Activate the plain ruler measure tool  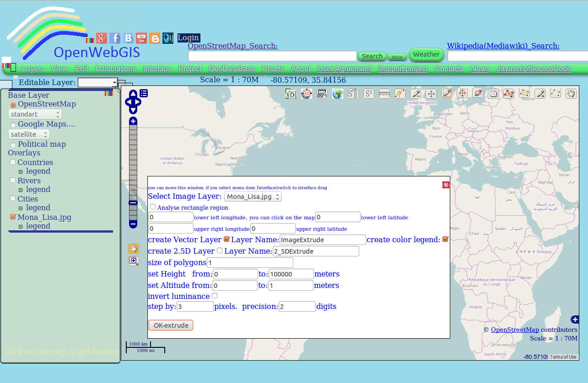coord(384,94)
